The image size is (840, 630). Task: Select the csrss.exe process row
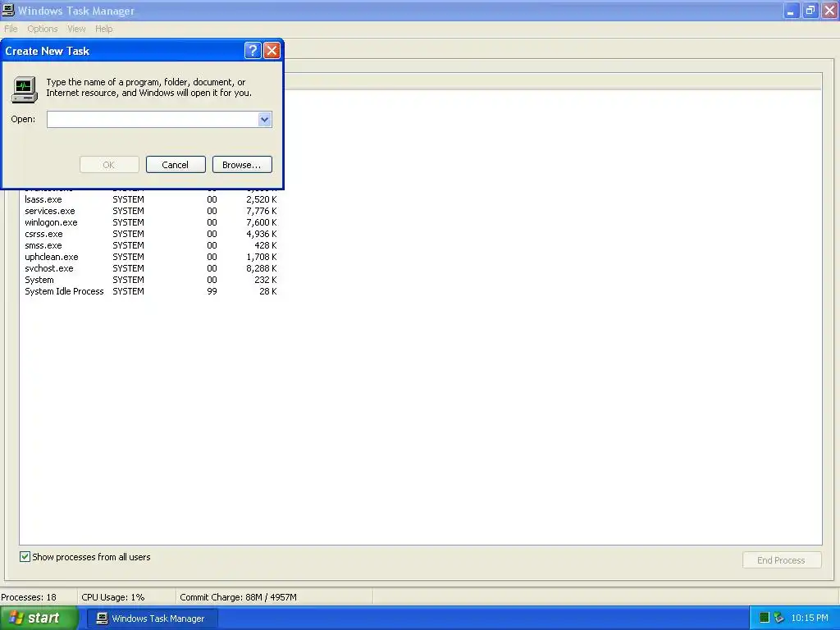point(151,234)
